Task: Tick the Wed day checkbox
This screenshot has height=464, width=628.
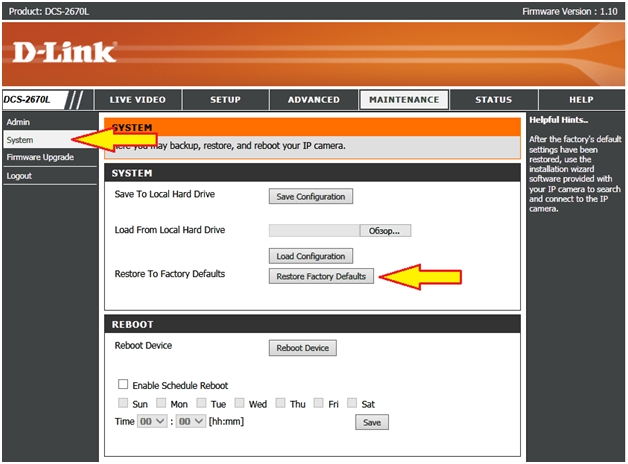Action: tap(240, 404)
